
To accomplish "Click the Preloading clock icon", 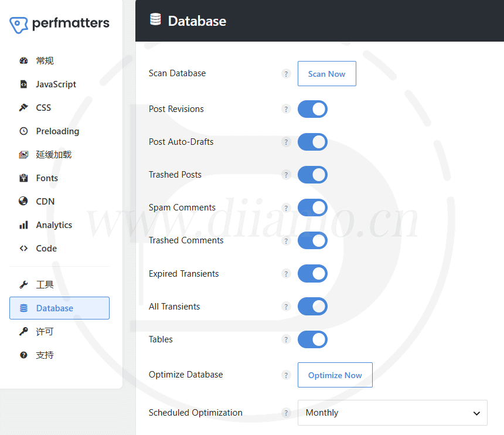I will tap(23, 131).
